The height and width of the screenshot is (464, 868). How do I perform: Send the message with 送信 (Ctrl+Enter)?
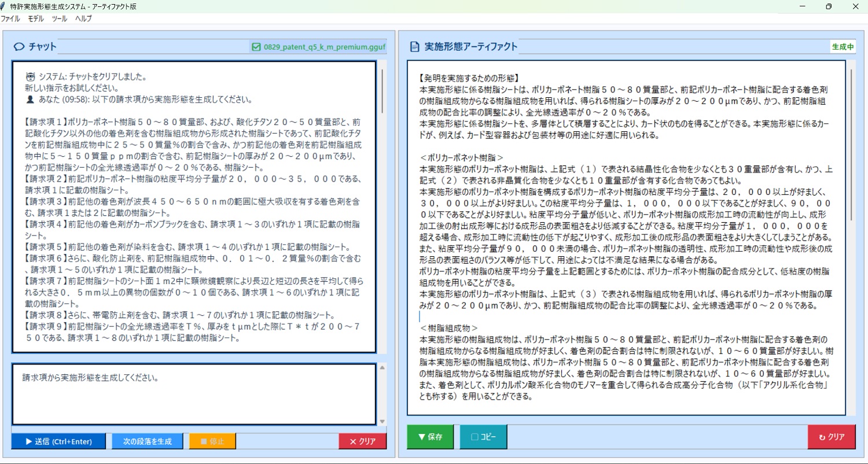[x=58, y=441]
